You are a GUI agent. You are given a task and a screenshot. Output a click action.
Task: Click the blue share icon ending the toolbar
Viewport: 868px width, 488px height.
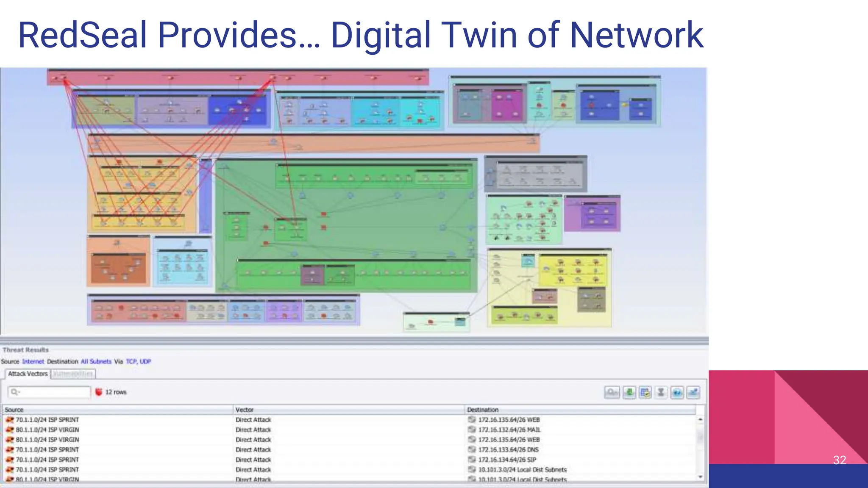click(x=693, y=392)
